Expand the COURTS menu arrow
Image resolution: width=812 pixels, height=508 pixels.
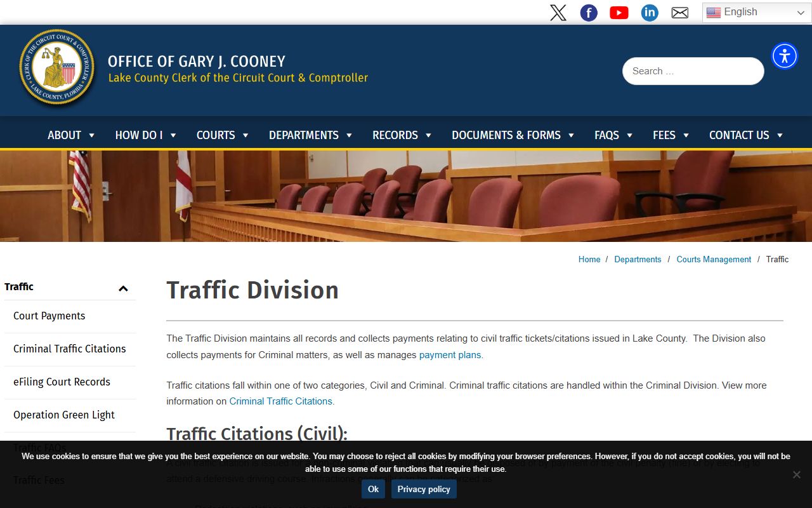(x=245, y=135)
